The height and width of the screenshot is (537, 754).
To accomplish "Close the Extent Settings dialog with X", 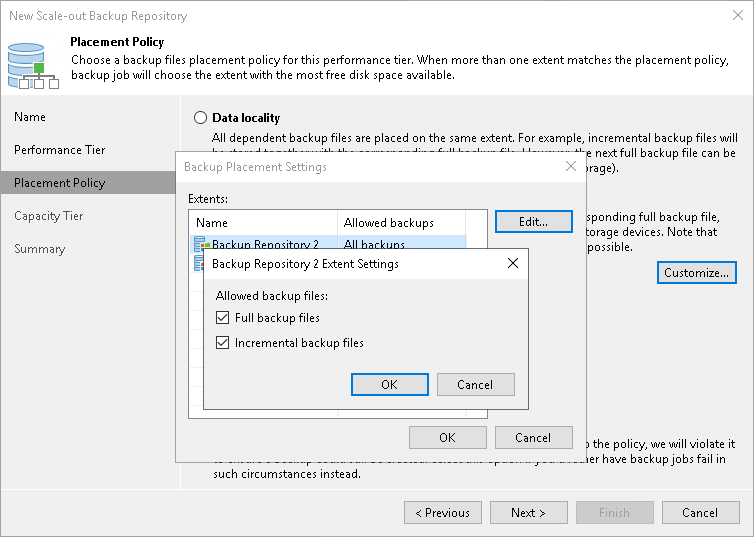I will pyautogui.click(x=513, y=264).
